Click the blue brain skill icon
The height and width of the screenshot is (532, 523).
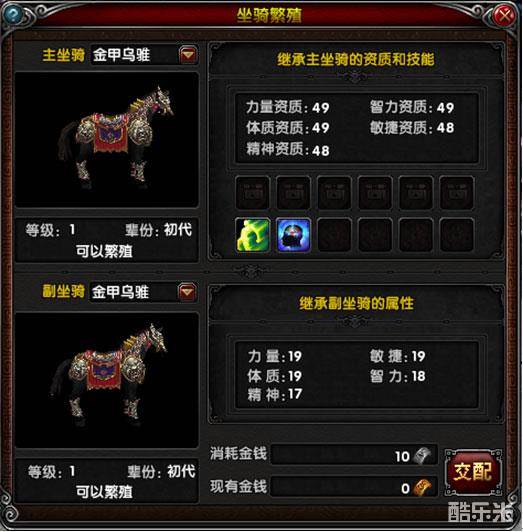click(293, 235)
